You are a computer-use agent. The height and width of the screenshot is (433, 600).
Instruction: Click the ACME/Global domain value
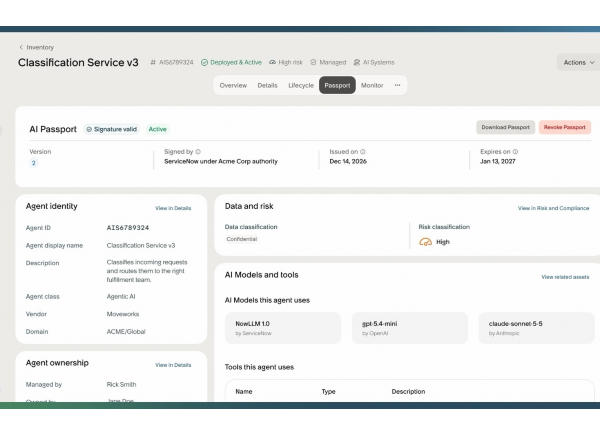[126, 332]
